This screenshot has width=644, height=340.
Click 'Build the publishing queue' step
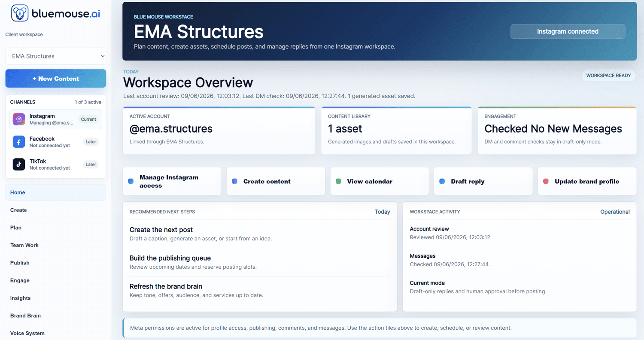[x=260, y=262]
